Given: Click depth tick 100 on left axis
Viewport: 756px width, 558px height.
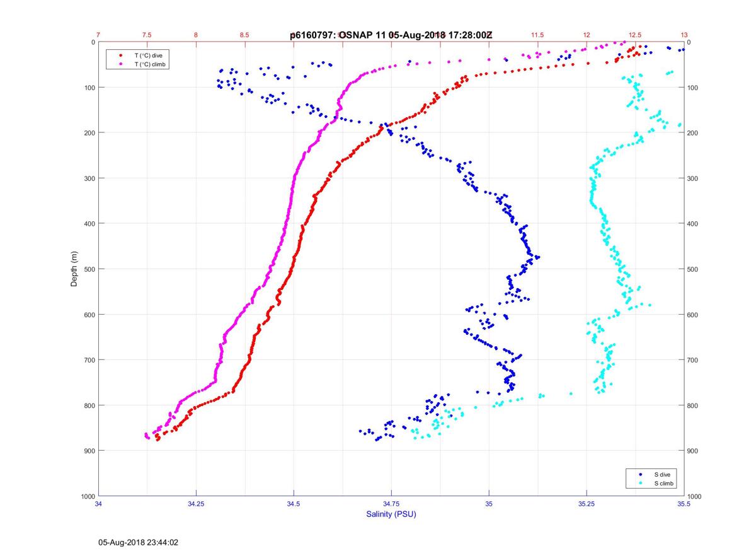Looking at the screenshot, I should (x=89, y=87).
